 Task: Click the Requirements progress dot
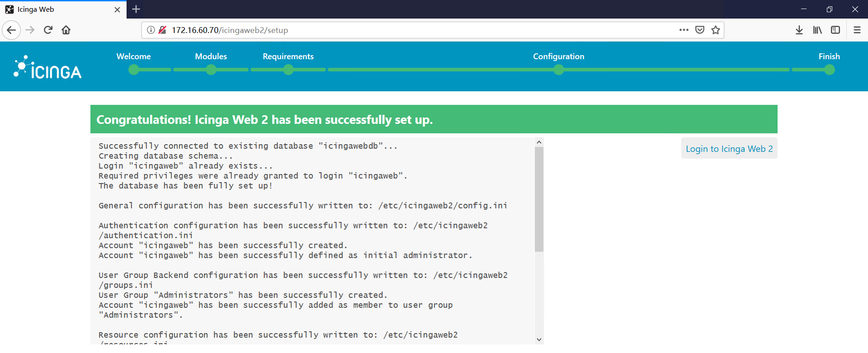[288, 70]
